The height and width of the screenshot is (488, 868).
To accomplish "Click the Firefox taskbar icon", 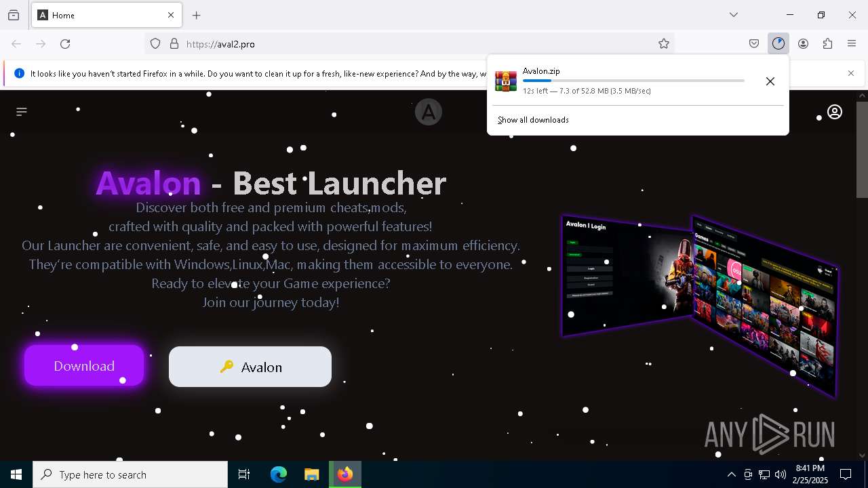I will [345, 474].
